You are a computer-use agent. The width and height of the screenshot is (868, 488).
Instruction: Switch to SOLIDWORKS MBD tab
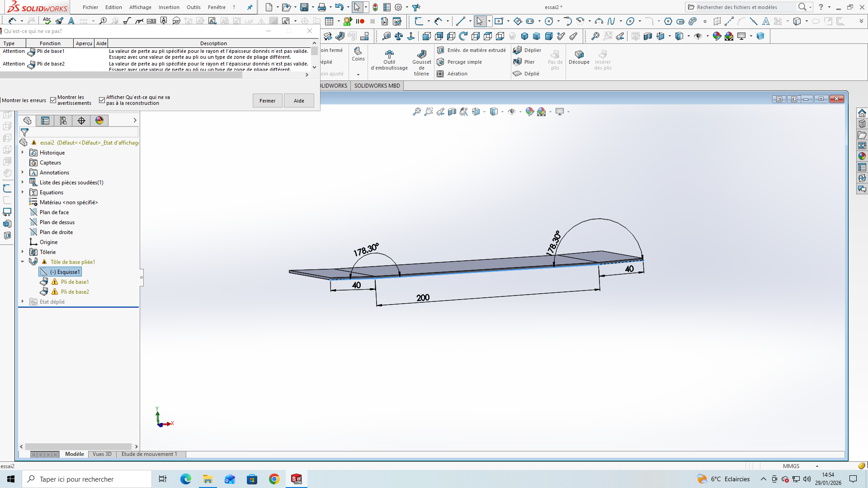[x=377, y=86]
